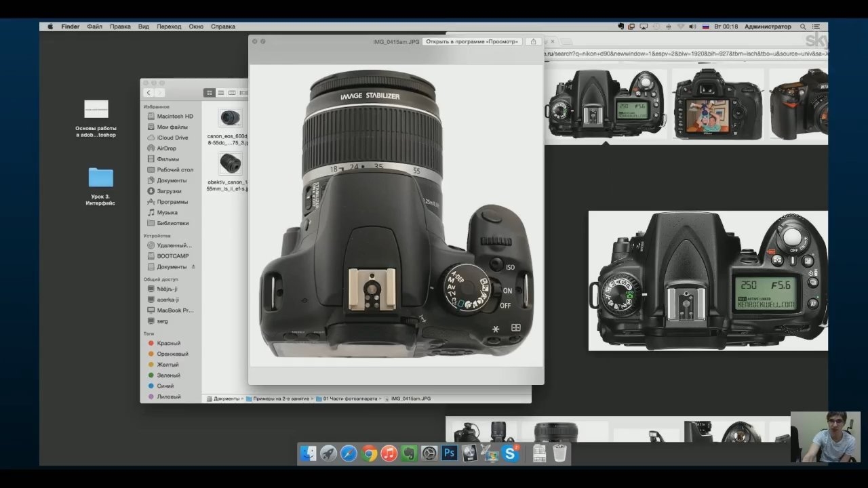Open the Переход menu

[x=169, y=26]
